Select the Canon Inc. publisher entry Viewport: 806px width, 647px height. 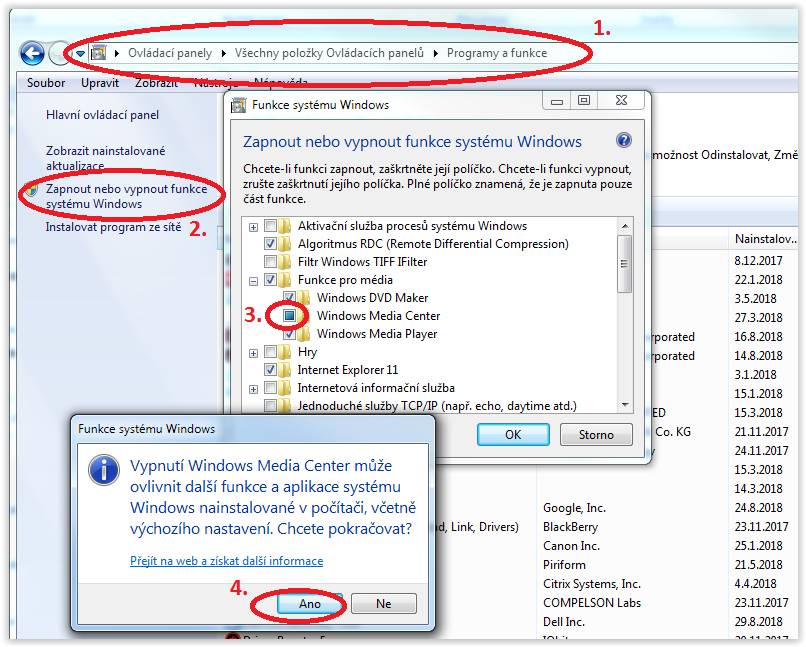click(571, 546)
